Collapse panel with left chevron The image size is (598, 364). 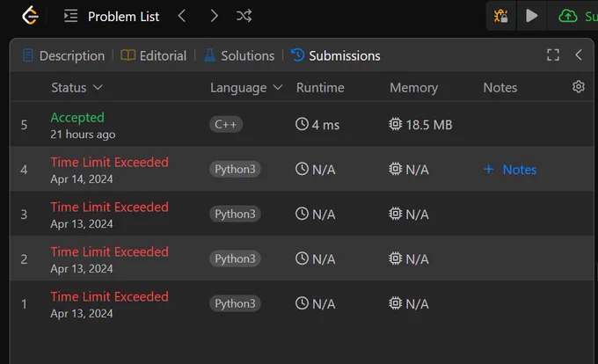pyautogui.click(x=578, y=55)
